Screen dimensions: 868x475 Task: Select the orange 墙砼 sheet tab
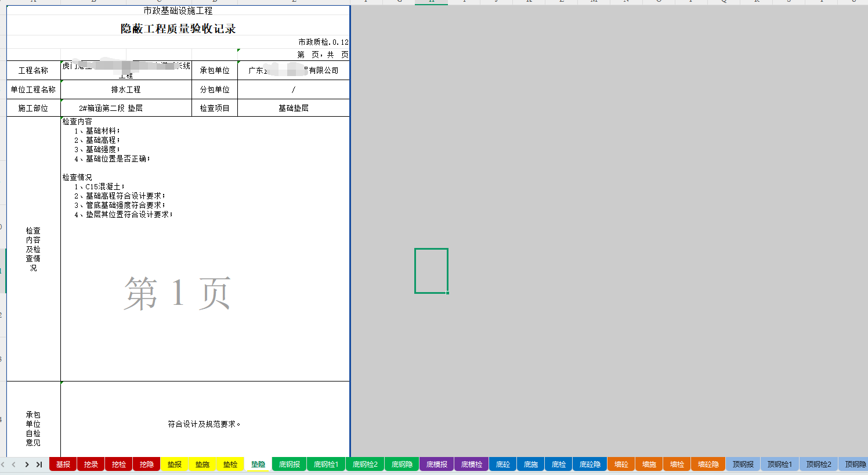click(621, 465)
